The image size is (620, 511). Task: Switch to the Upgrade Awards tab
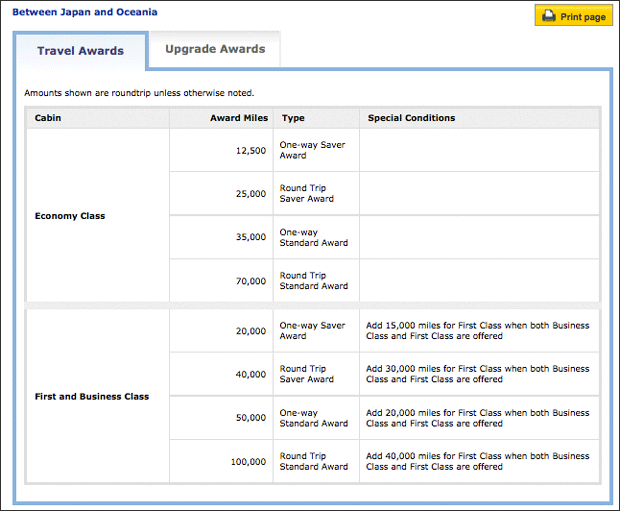(215, 49)
